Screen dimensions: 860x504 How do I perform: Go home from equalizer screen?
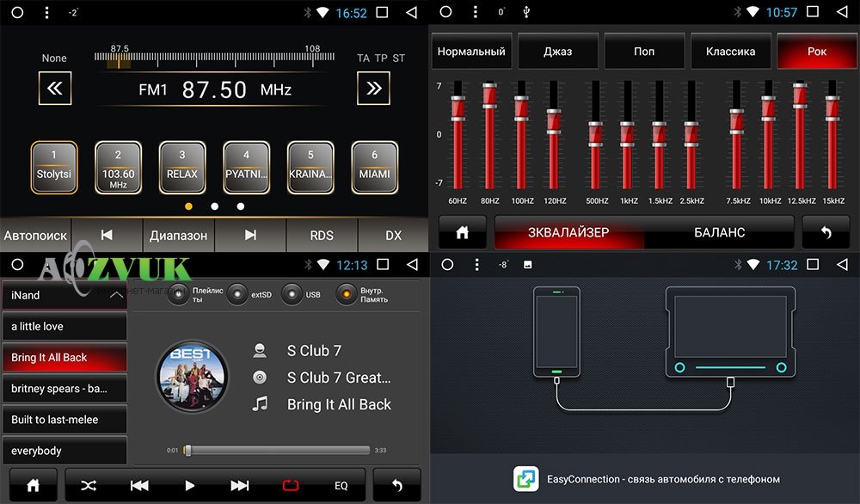tap(463, 232)
